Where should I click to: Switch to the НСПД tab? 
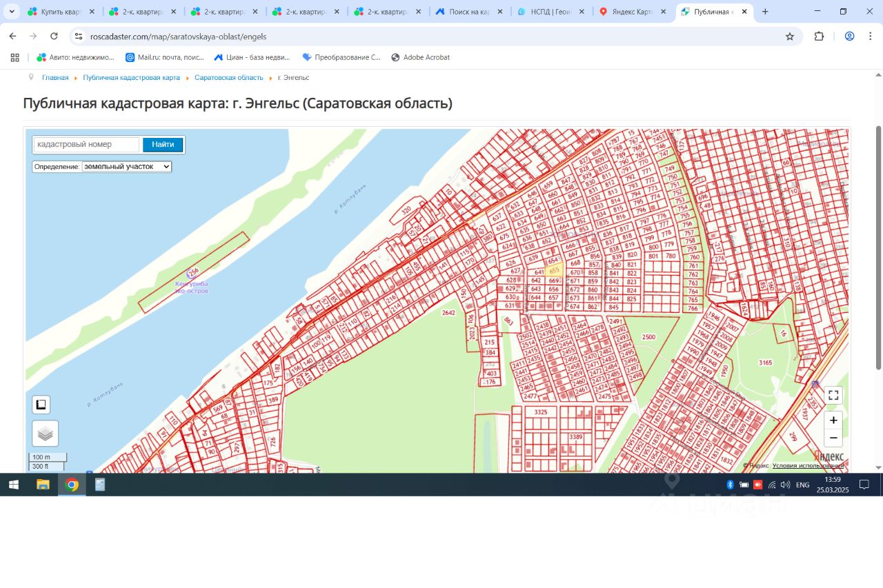point(550,12)
